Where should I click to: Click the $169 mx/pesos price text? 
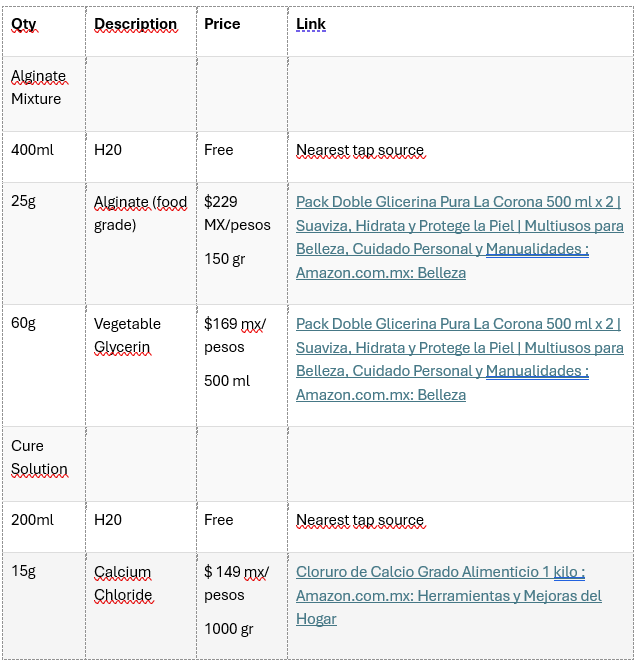(x=236, y=336)
